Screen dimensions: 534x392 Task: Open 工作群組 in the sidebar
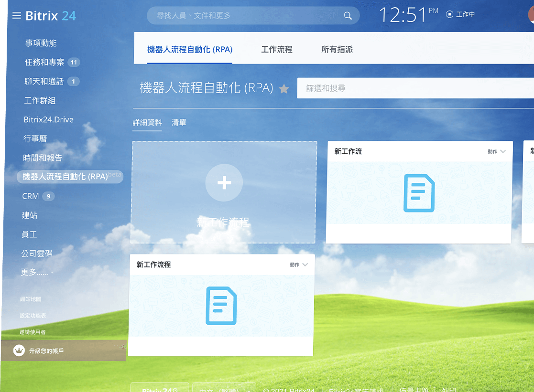coord(40,101)
